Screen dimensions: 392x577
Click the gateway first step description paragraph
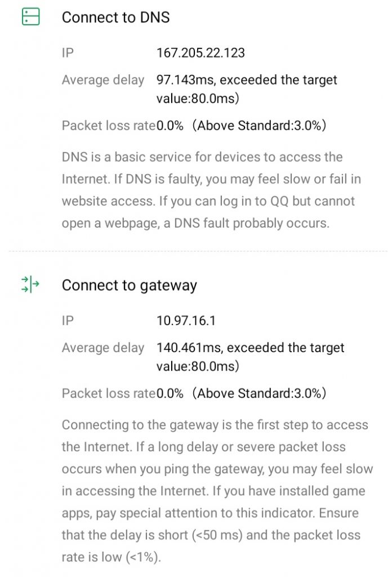tap(214, 491)
